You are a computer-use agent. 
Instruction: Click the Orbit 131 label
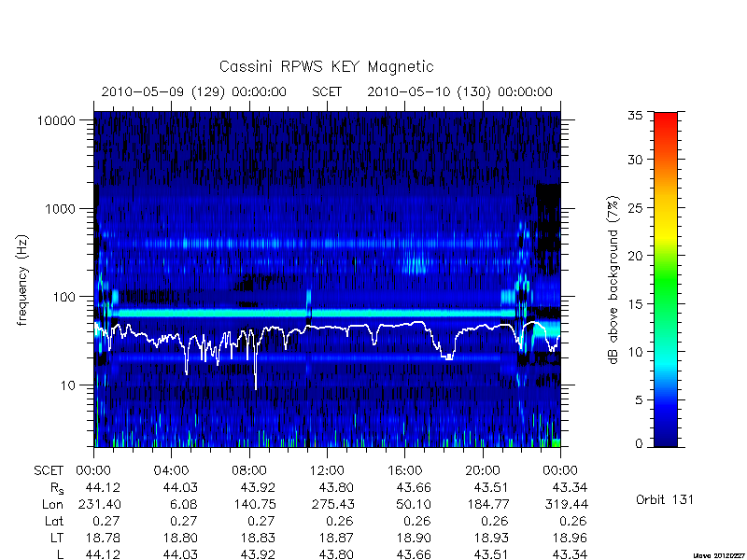665,499
